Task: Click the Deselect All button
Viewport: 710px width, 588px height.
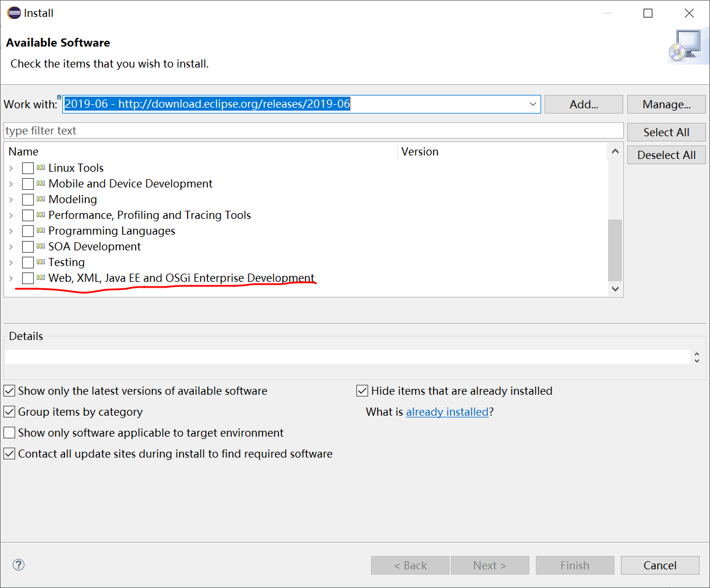Action: point(666,155)
